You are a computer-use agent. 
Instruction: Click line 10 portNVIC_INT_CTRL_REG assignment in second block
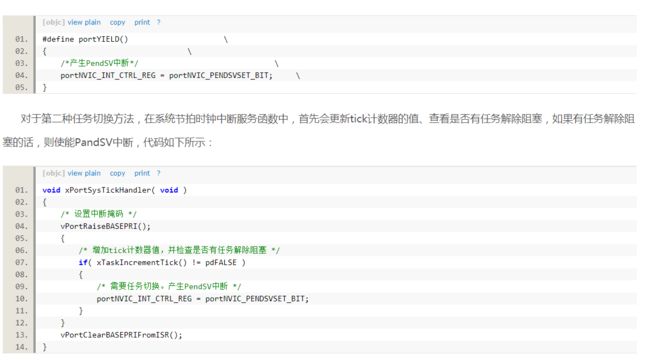point(203,299)
